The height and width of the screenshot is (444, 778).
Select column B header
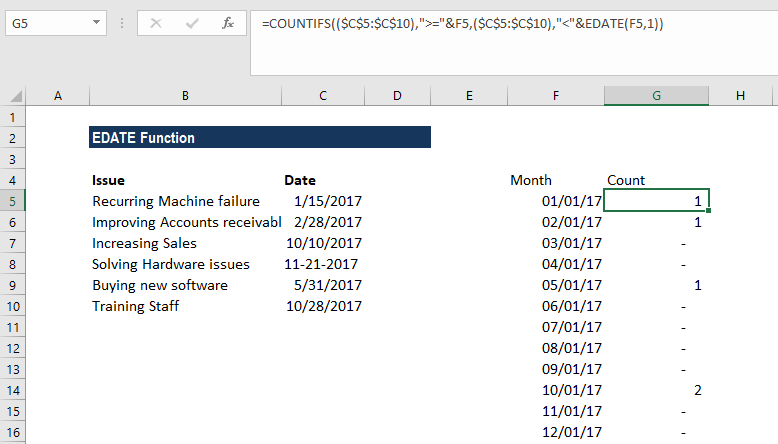coord(185,95)
